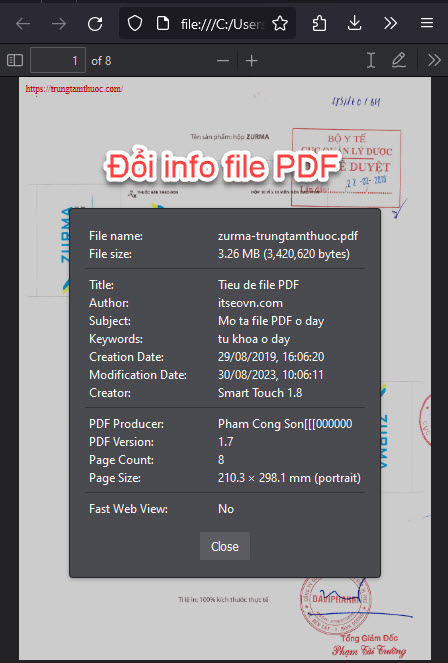This screenshot has width=448, height=663.
Task: Expand more browser toolbar tools chevron
Action: [390, 24]
